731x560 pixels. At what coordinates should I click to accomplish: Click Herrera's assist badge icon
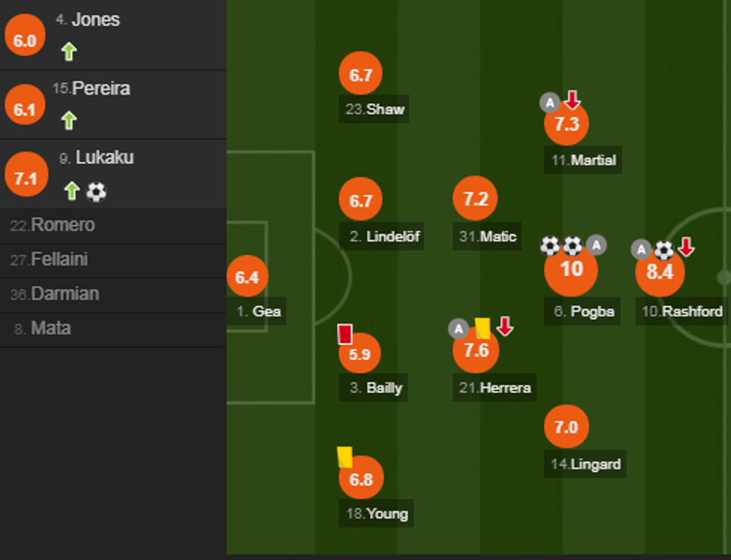coord(458,329)
